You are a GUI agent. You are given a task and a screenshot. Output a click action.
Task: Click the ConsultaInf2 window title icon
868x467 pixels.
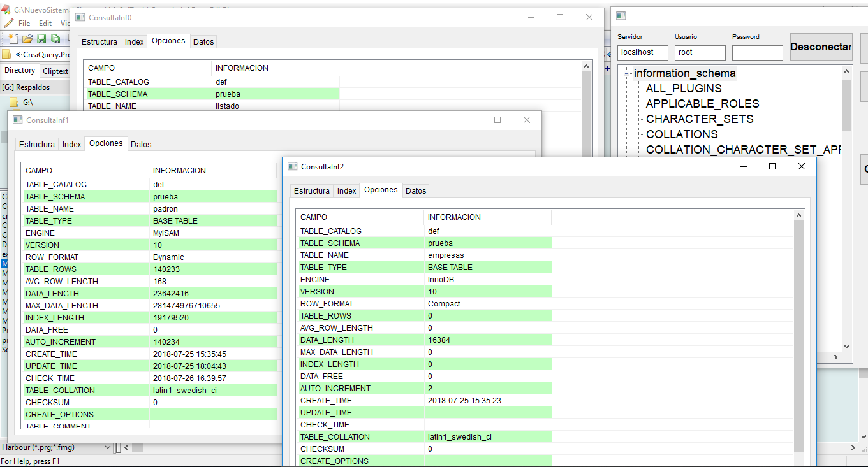tap(293, 166)
